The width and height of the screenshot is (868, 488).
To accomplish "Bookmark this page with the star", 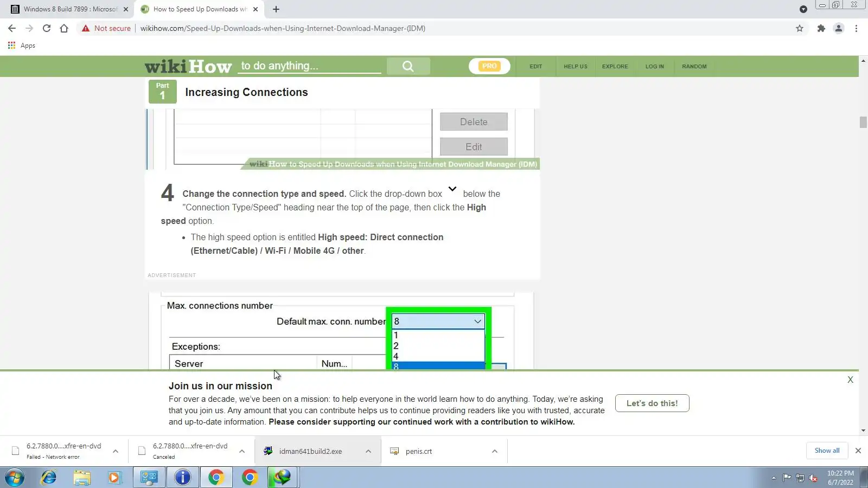I will tap(800, 28).
